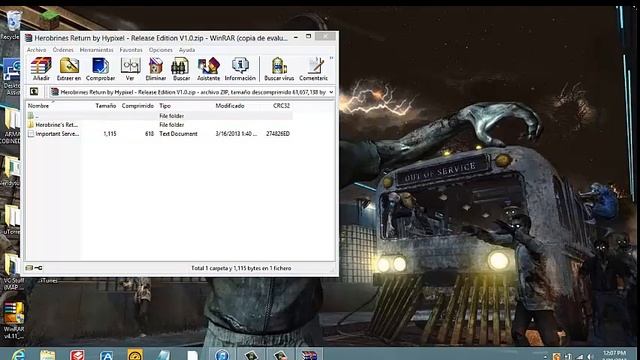Open the Herramientas menu
Screen dimensions: 640x360
(x=96, y=50)
